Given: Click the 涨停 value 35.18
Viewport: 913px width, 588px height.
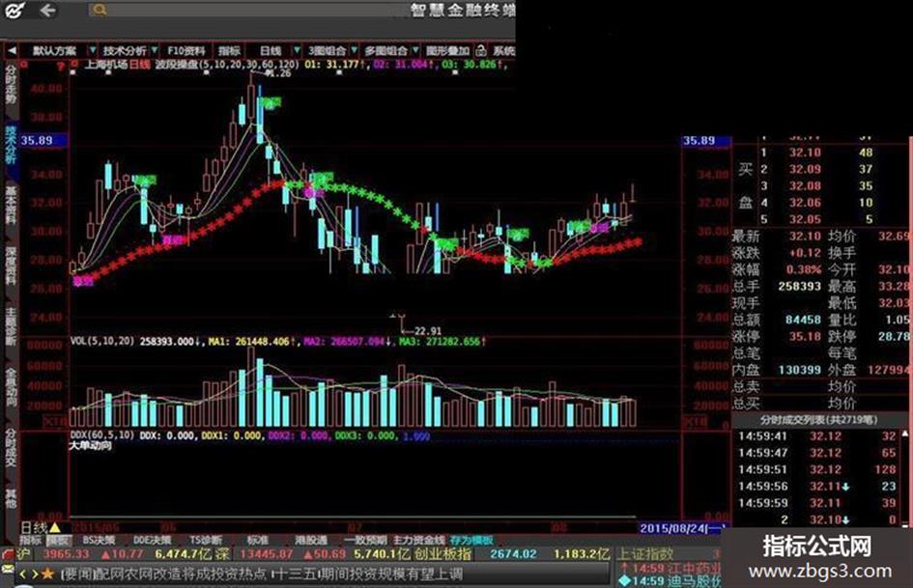Looking at the screenshot, I should tap(805, 337).
